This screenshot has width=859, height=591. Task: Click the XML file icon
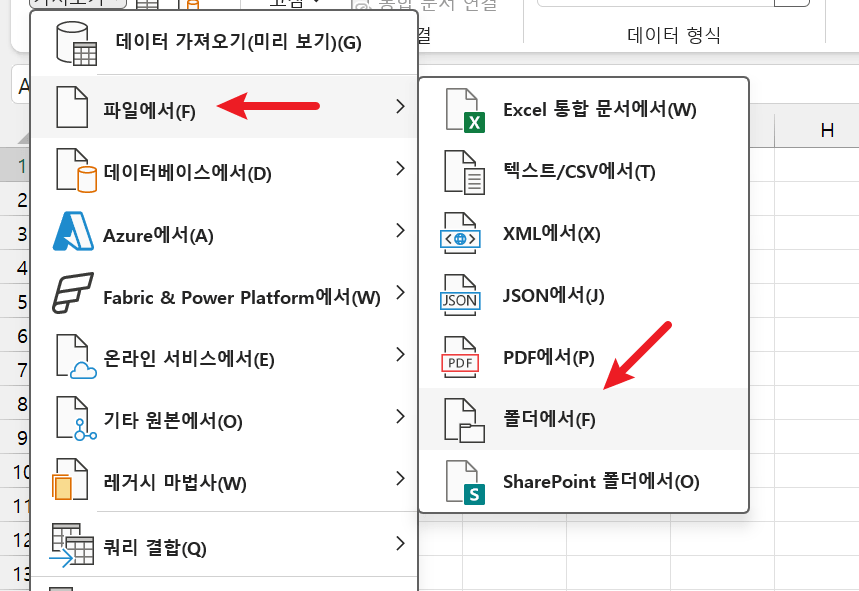pos(460,233)
